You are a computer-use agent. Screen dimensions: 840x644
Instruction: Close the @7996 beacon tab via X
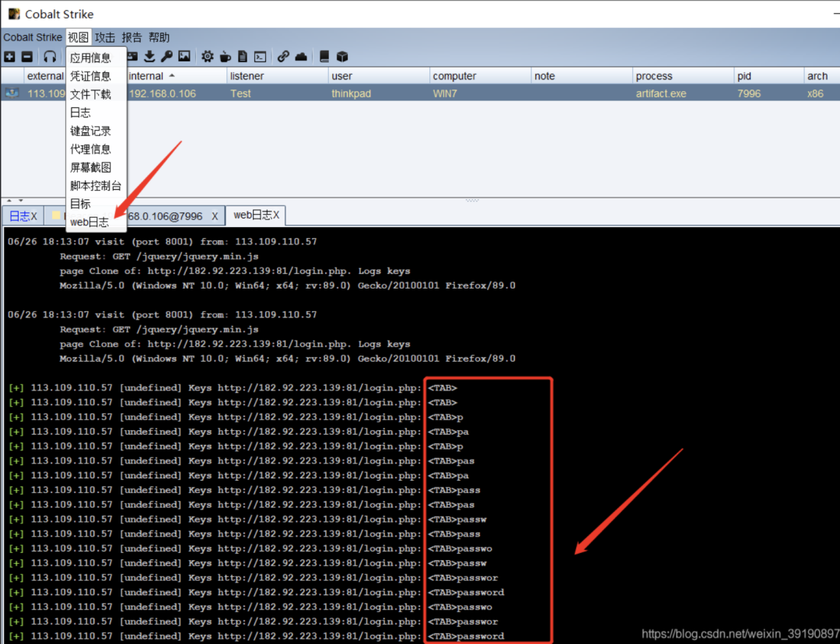click(x=215, y=216)
